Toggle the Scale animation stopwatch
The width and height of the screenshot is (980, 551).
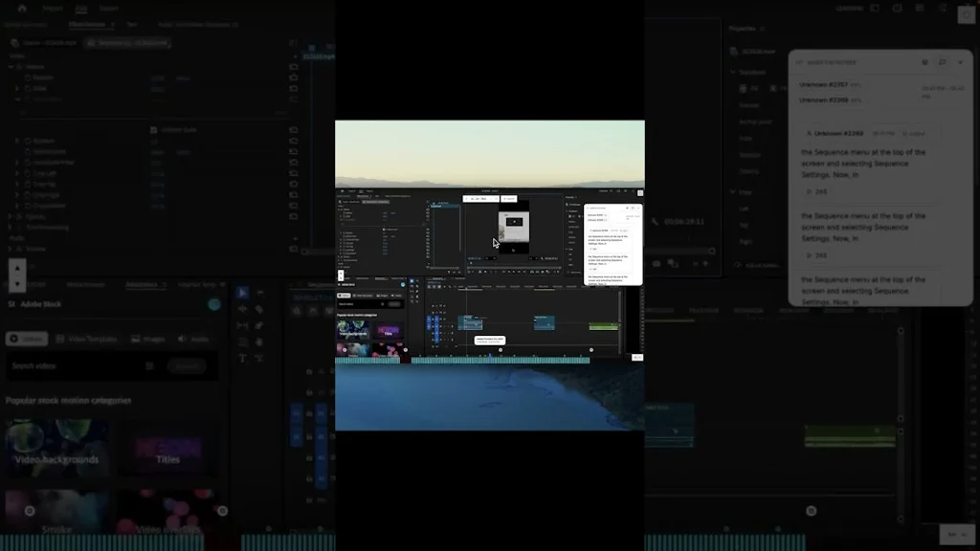pos(27,88)
